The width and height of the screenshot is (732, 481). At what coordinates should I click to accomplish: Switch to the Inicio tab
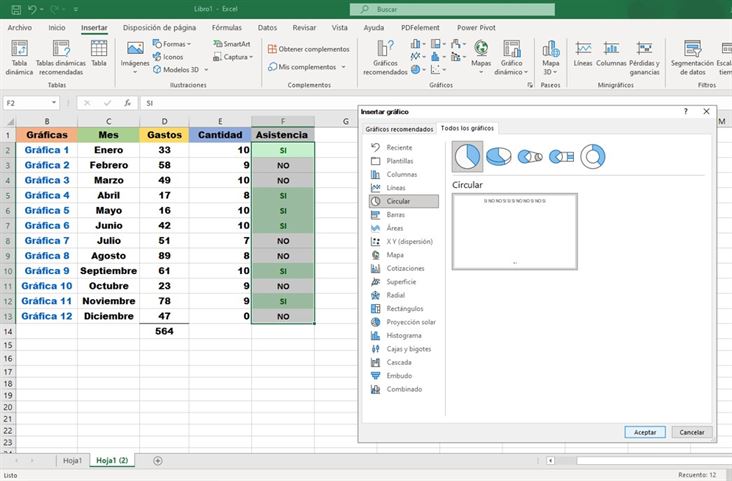pos(57,28)
